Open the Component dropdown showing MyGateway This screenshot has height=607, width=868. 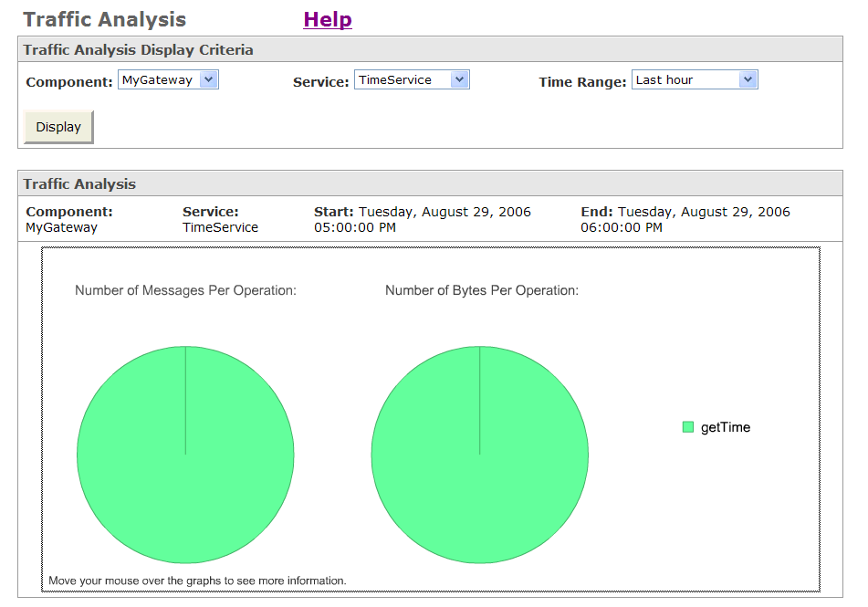(168, 79)
